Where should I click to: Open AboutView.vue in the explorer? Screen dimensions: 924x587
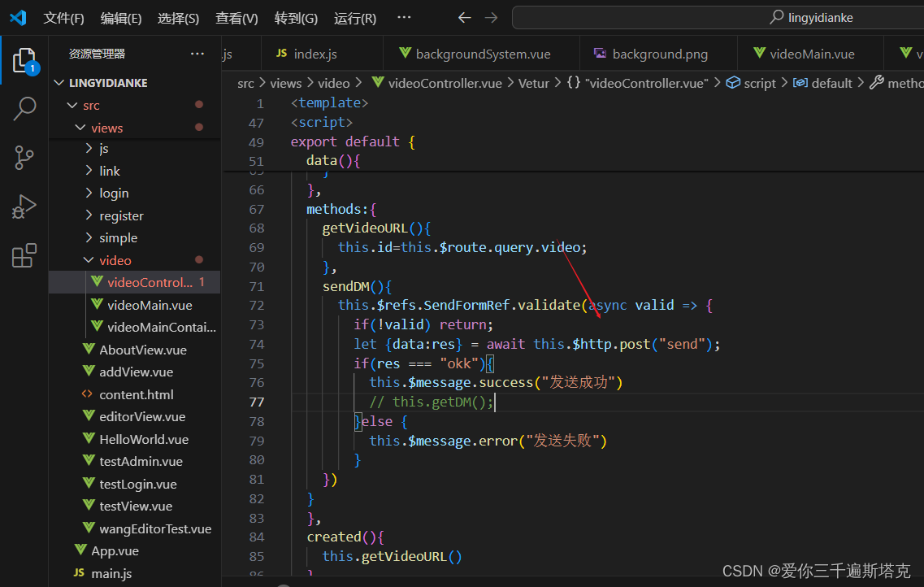pyautogui.click(x=142, y=350)
